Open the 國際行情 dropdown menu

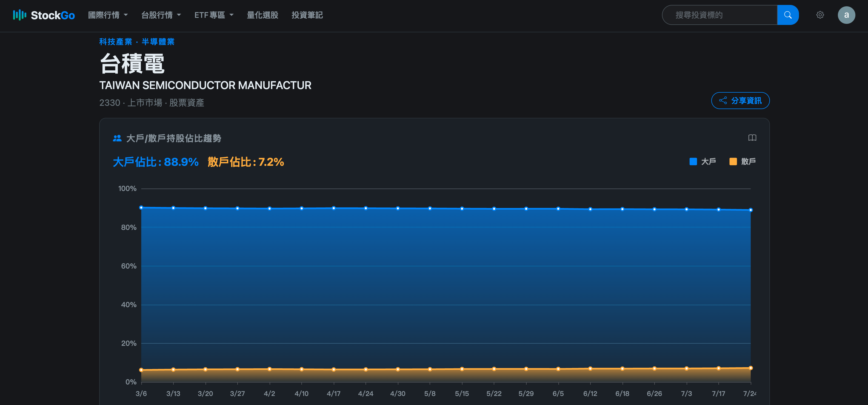(108, 15)
